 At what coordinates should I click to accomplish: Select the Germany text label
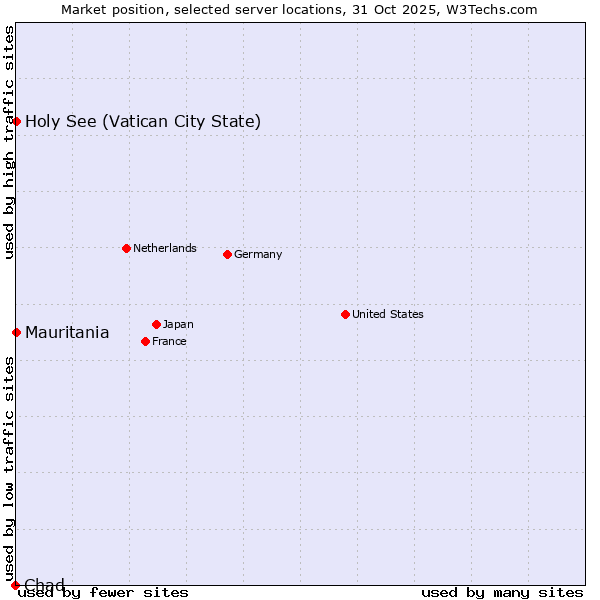pyautogui.click(x=258, y=254)
